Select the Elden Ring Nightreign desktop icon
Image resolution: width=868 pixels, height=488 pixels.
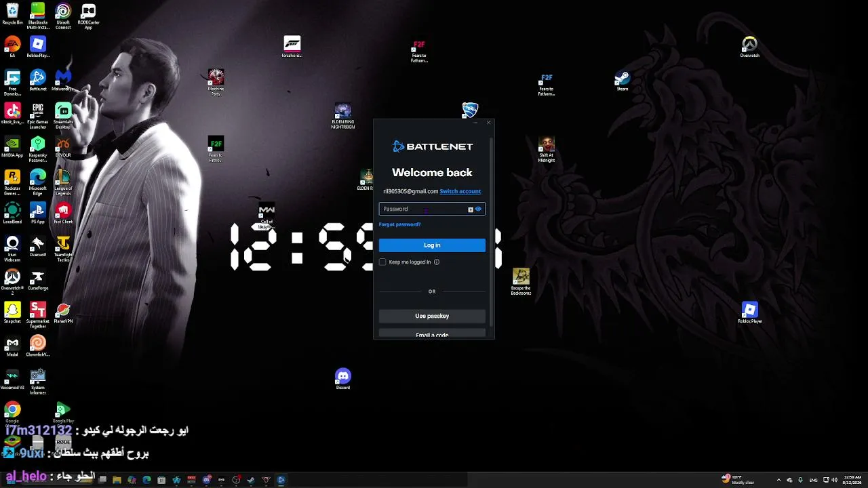pyautogui.click(x=343, y=115)
